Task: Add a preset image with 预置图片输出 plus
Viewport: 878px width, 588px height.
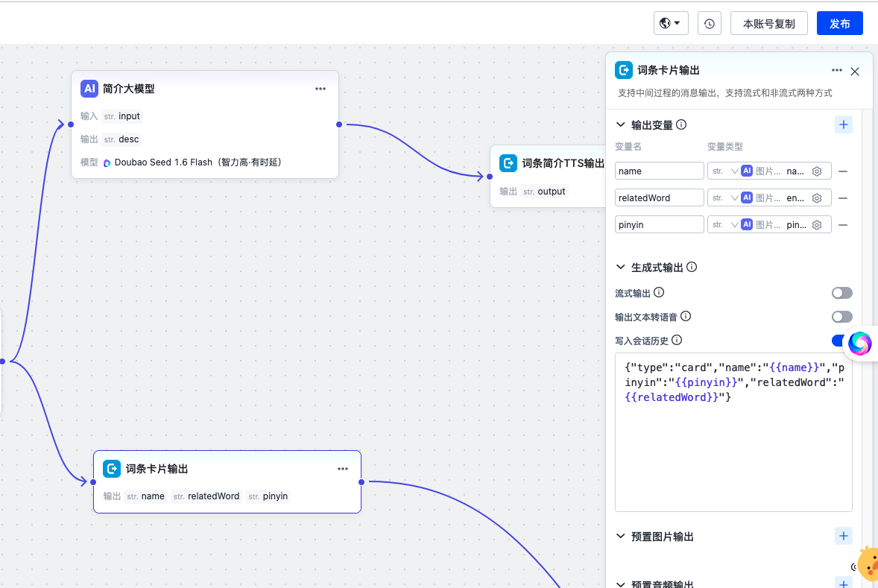Action: (843, 536)
